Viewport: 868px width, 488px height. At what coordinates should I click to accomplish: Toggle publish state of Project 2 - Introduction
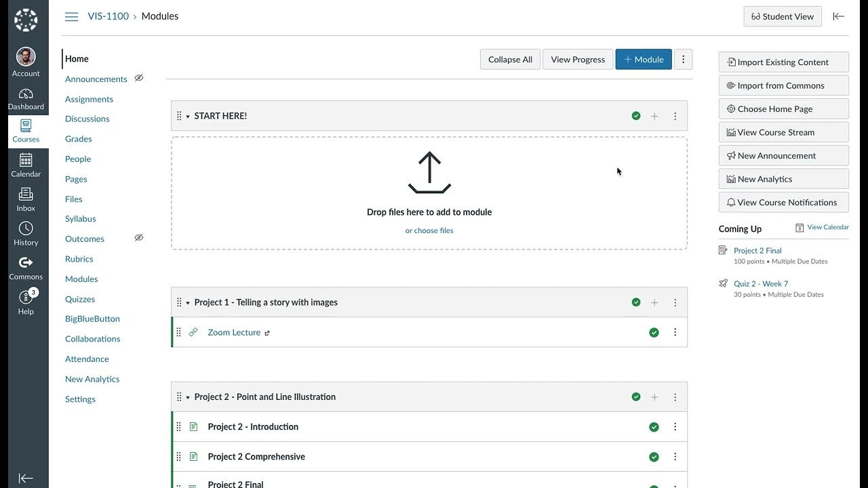click(x=654, y=427)
